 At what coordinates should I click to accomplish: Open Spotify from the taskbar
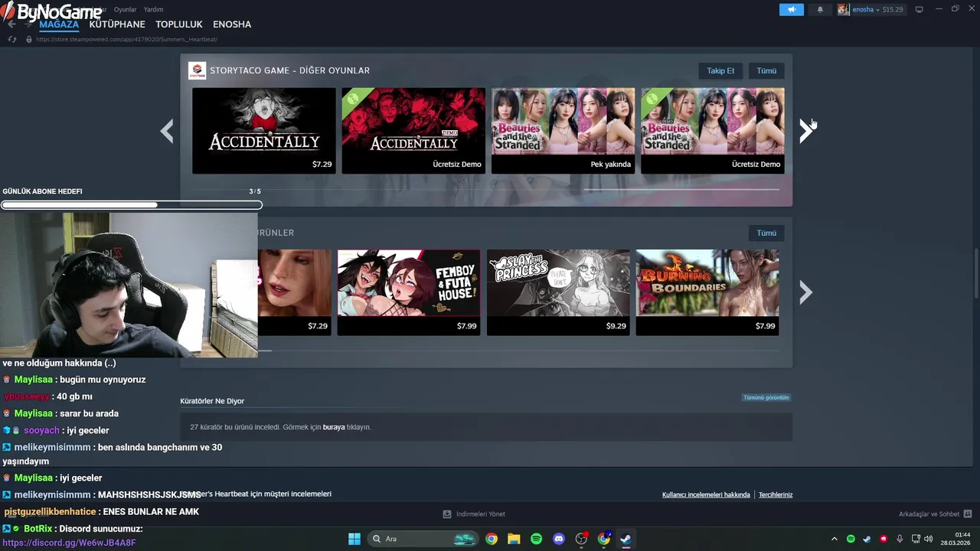click(x=536, y=539)
